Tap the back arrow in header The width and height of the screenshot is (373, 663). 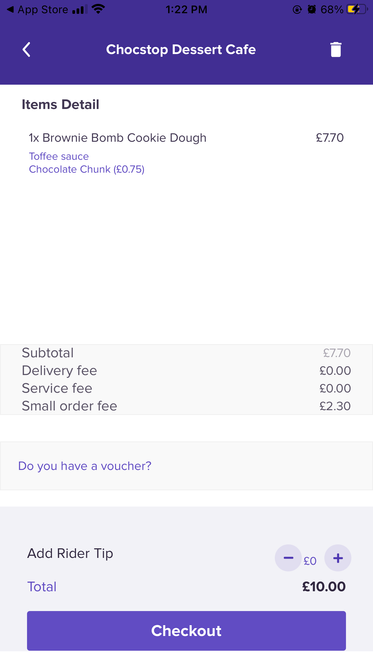pos(26,49)
